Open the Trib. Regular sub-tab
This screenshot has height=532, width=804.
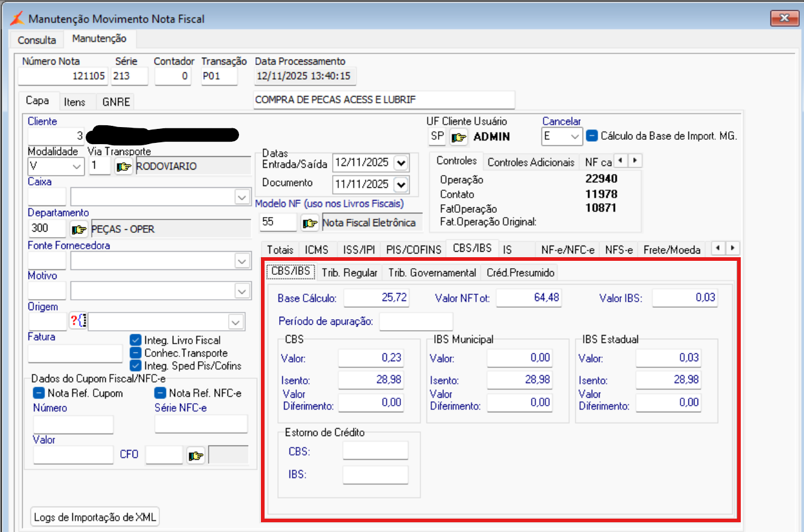(x=350, y=273)
